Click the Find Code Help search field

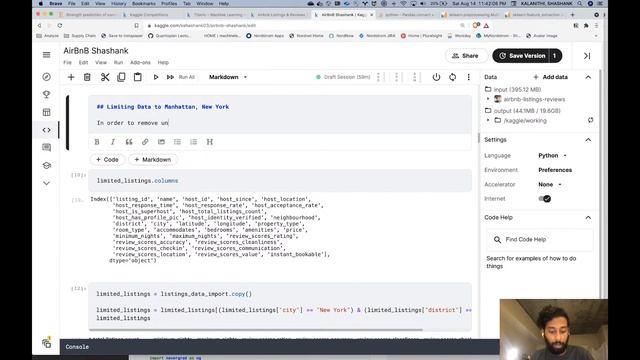(x=540, y=240)
